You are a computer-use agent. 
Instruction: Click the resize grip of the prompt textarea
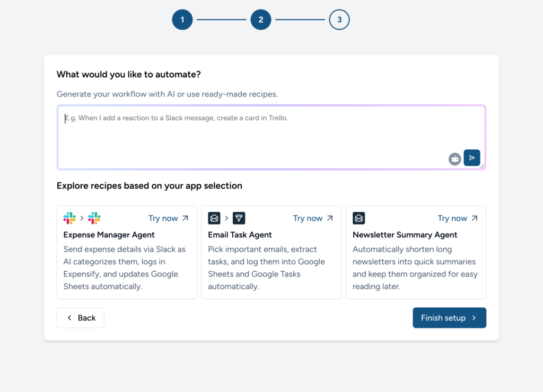click(482, 166)
